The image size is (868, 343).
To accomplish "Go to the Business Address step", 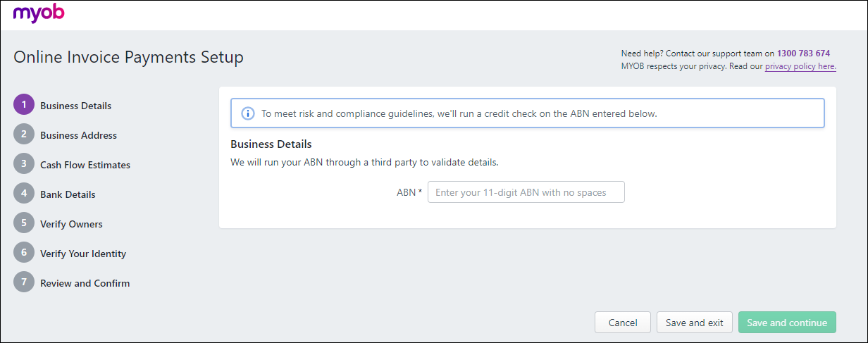I will [78, 135].
